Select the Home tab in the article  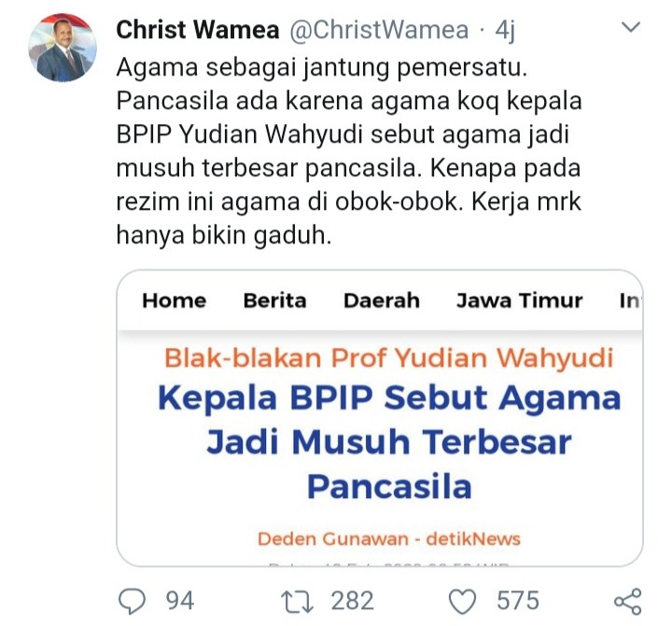[175, 300]
